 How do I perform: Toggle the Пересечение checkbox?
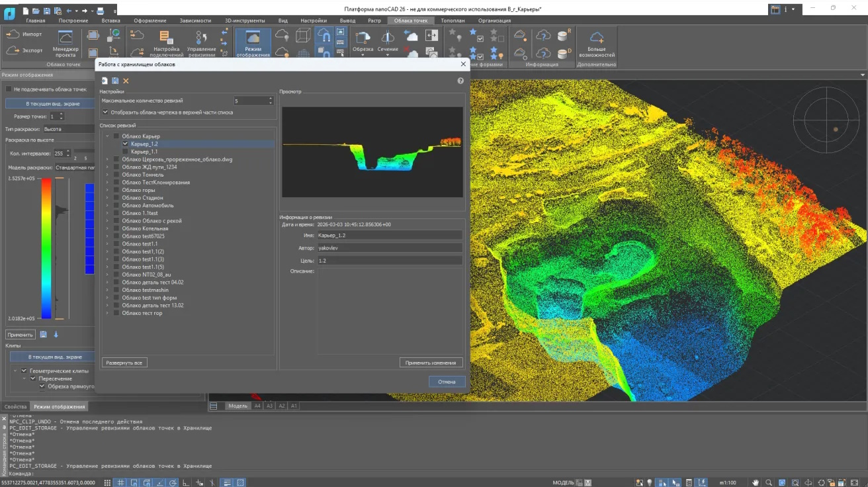(x=33, y=378)
